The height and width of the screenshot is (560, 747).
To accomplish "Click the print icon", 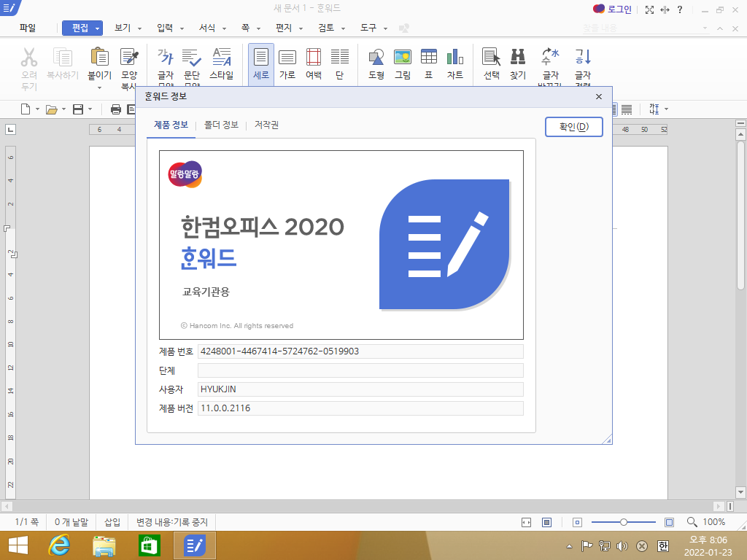I will tap(116, 110).
